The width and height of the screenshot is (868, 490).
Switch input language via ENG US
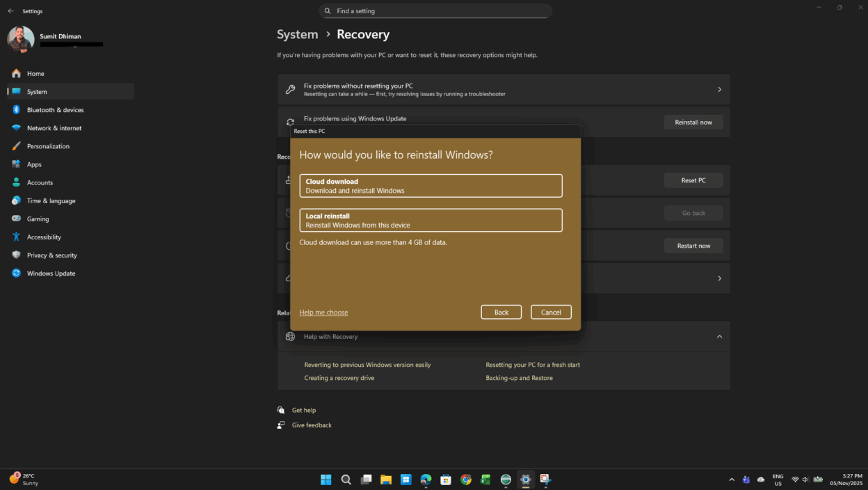(x=778, y=480)
